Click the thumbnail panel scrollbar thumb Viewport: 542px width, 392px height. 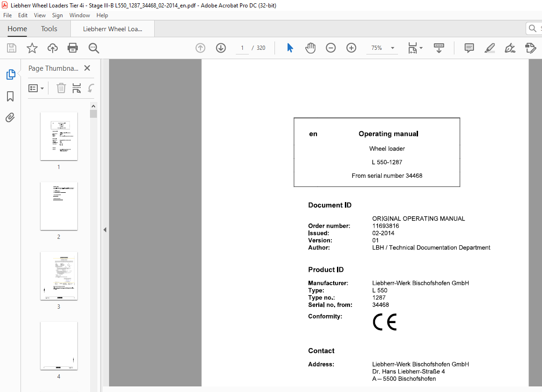coord(93,114)
